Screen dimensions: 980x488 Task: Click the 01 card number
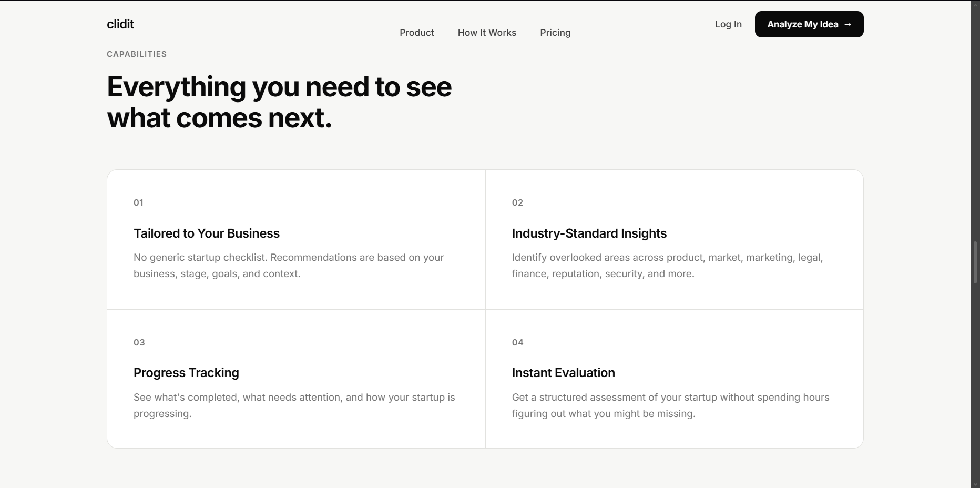(138, 202)
